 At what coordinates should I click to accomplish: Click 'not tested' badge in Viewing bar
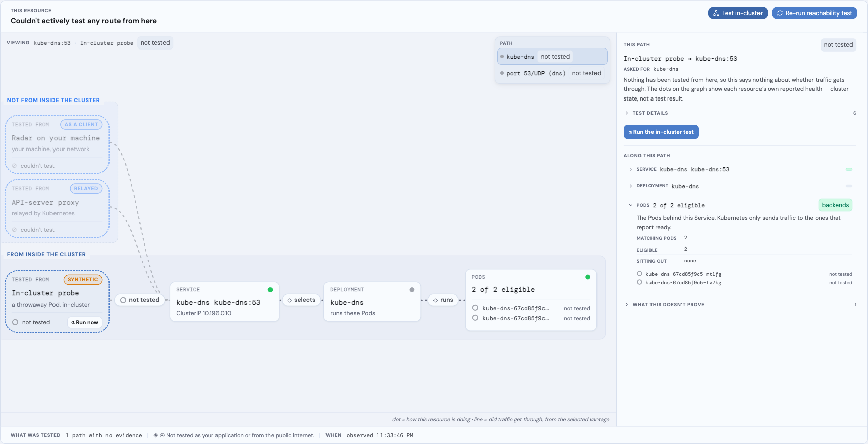point(155,43)
